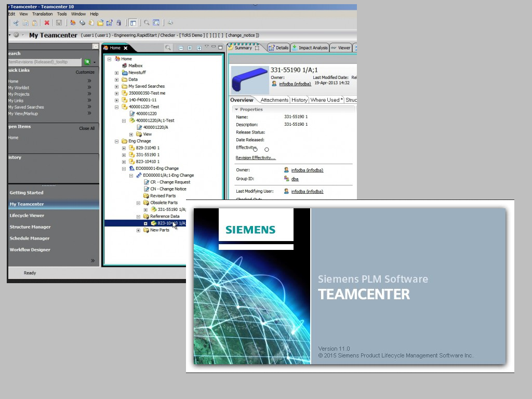Click green search button beside search field
Screen dimensions: 532x399
click(x=87, y=62)
